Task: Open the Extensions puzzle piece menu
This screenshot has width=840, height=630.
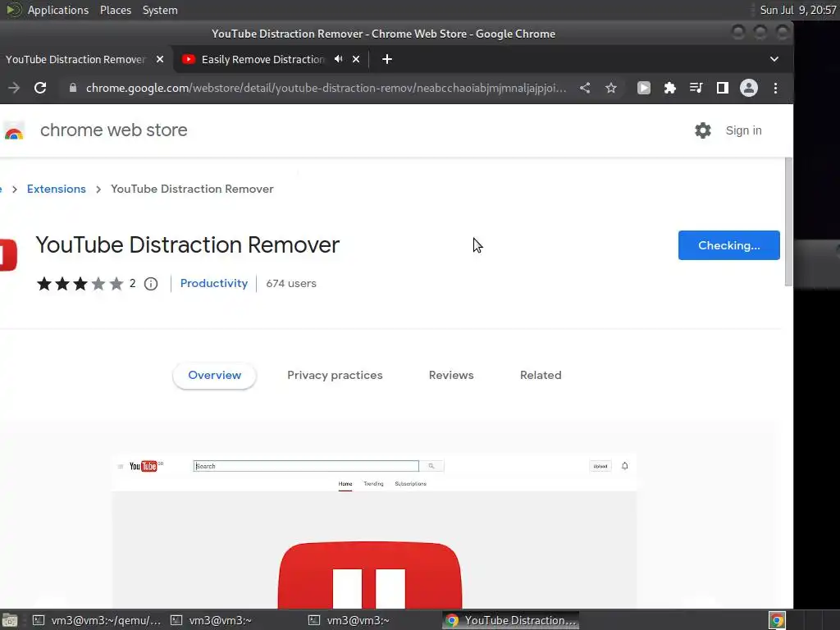Action: click(x=670, y=88)
